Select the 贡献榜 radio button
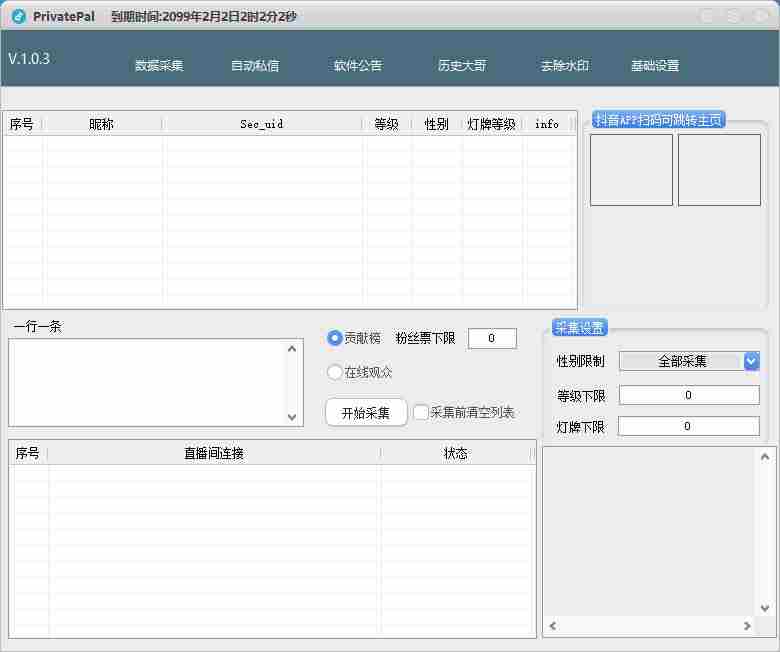The image size is (780, 652). click(335, 339)
